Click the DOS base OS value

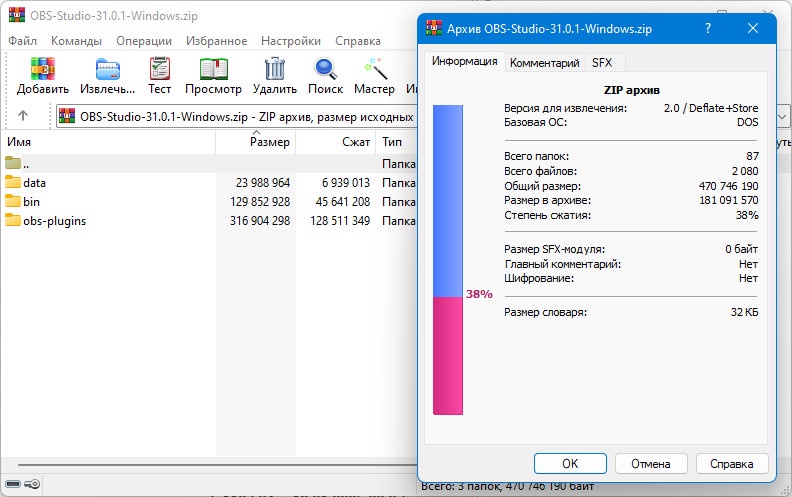click(748, 122)
